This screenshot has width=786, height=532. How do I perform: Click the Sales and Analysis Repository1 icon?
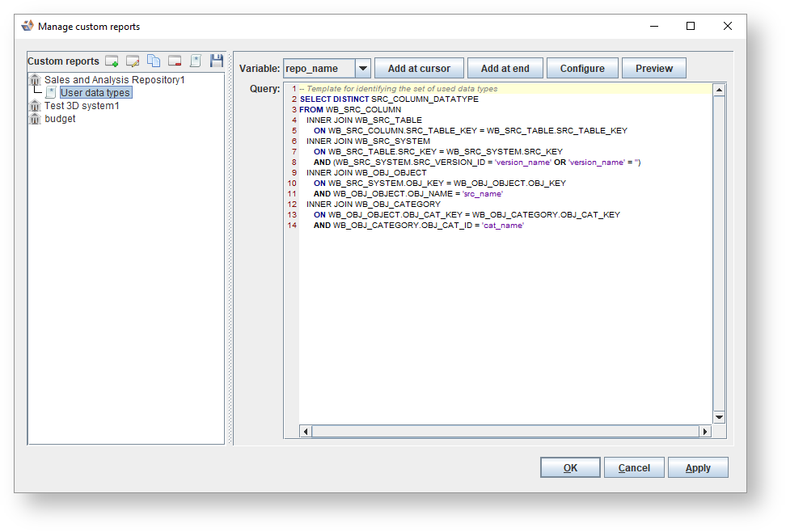(36, 80)
